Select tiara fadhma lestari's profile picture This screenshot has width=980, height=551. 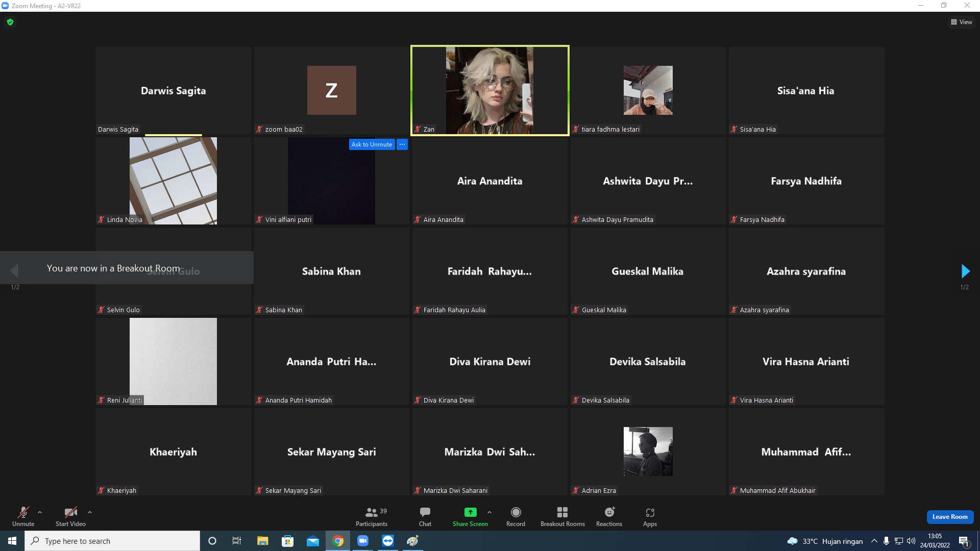point(648,90)
